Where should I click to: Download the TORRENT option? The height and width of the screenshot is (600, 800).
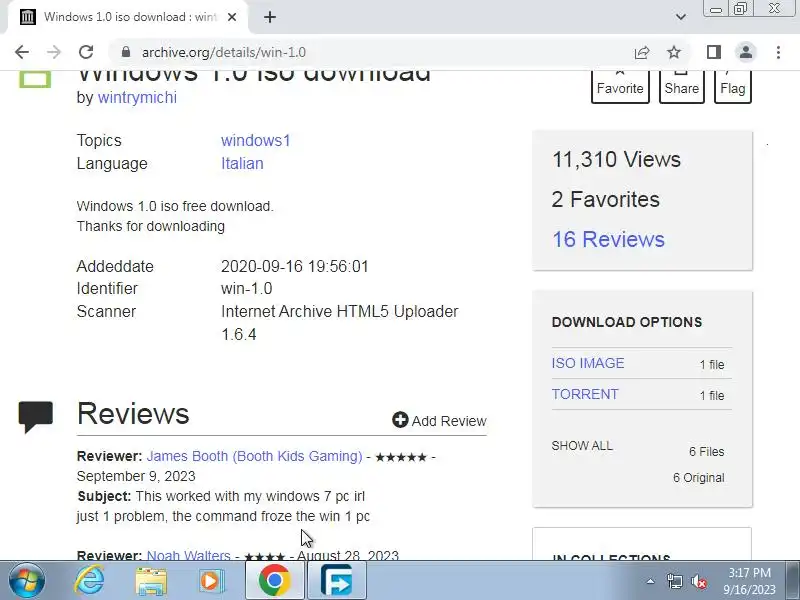(x=585, y=394)
